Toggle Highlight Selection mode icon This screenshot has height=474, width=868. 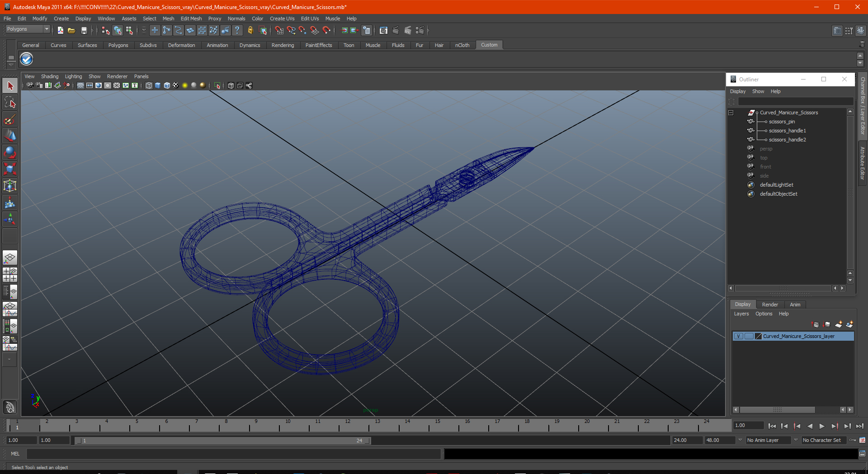[x=263, y=30]
